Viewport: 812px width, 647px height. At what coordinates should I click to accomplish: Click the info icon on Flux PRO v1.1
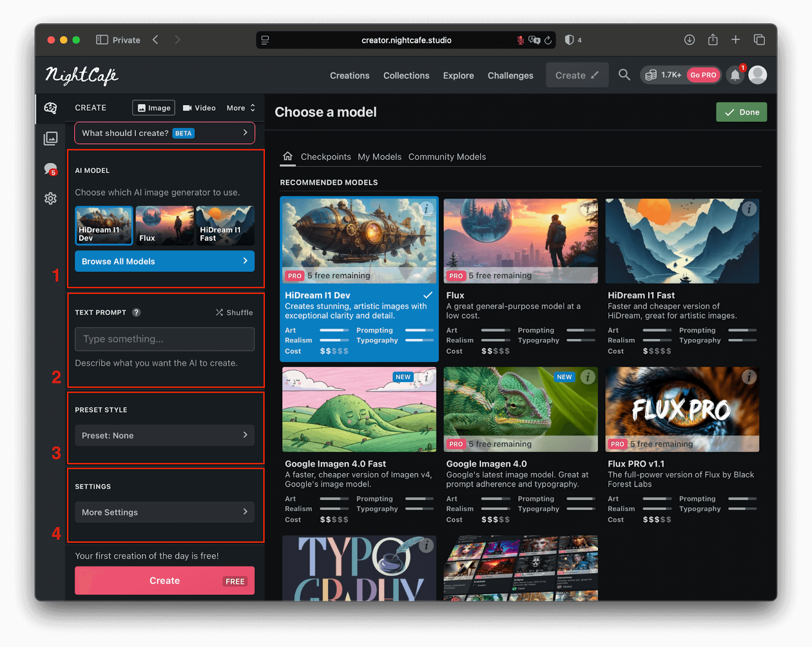coord(749,377)
